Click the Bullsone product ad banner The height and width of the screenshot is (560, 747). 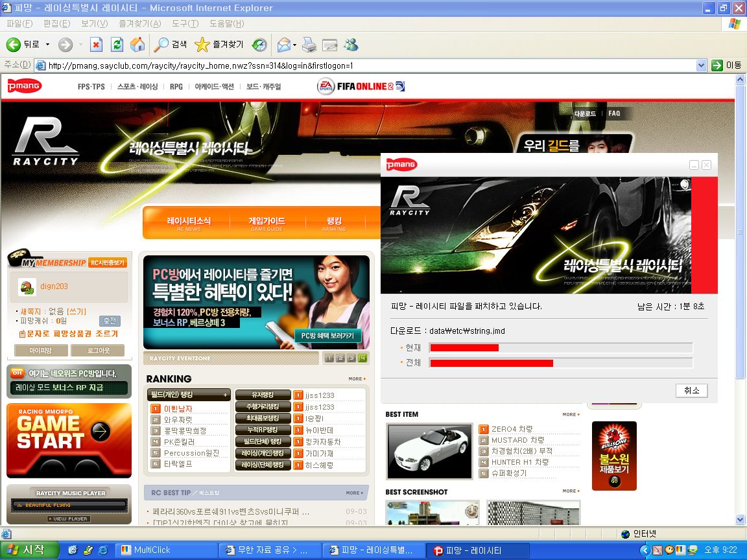click(614, 456)
